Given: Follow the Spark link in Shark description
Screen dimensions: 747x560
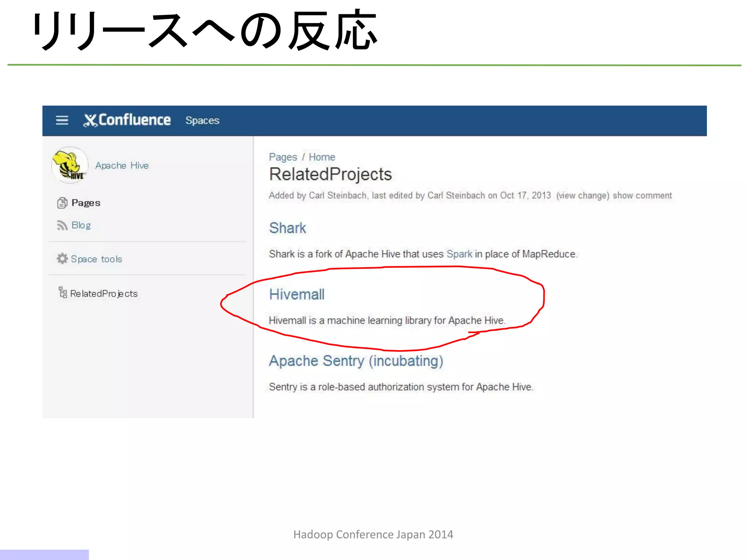Looking at the screenshot, I should 459,254.
